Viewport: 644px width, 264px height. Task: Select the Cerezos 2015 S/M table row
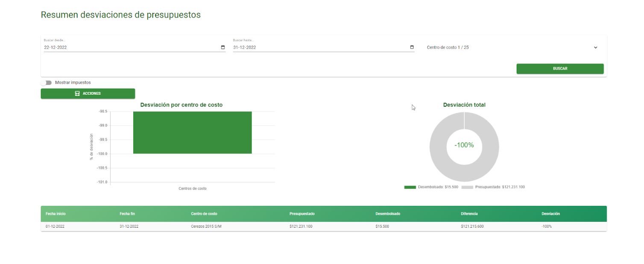coord(324,226)
